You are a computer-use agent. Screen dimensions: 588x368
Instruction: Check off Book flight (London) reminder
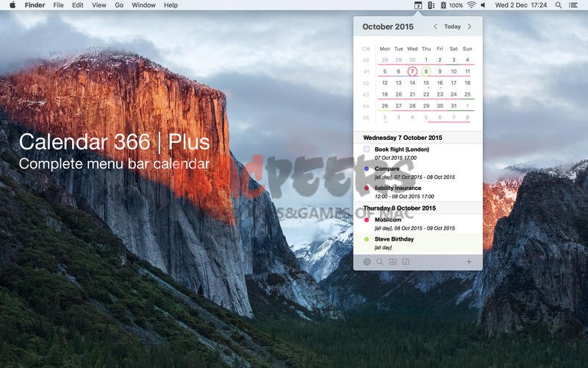pyautogui.click(x=367, y=149)
